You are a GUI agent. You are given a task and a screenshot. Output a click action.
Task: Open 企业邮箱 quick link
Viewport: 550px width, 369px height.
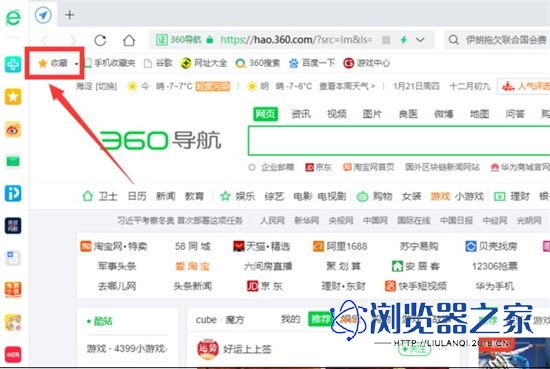277,167
